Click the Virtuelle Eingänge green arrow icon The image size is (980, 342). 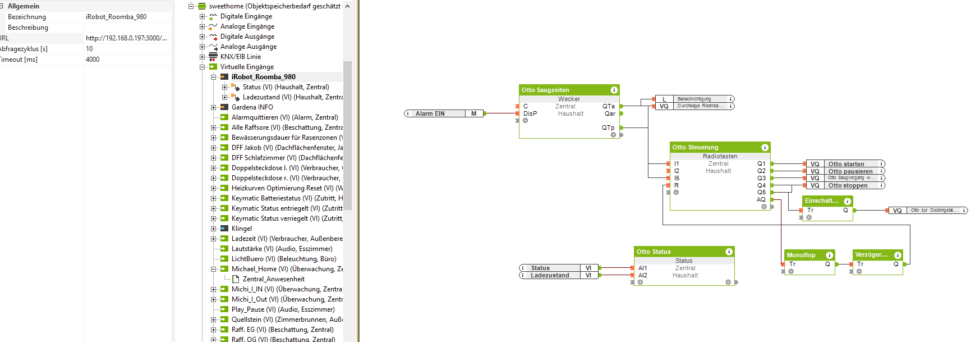(x=213, y=67)
